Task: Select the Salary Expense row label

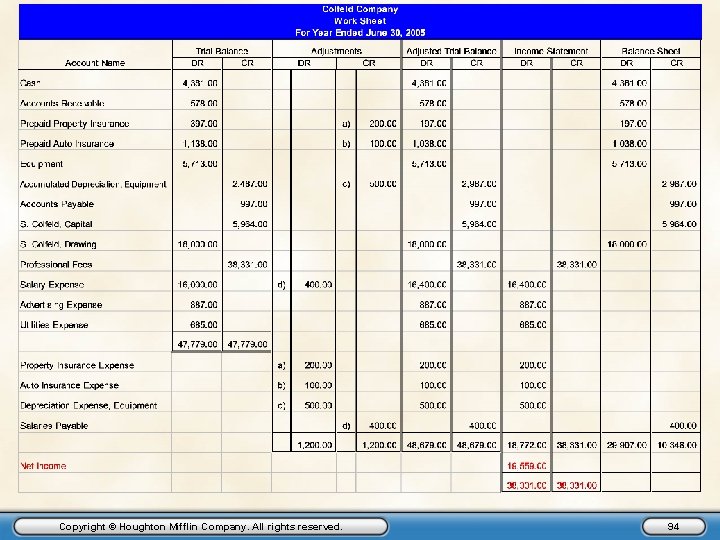Action: [52, 285]
